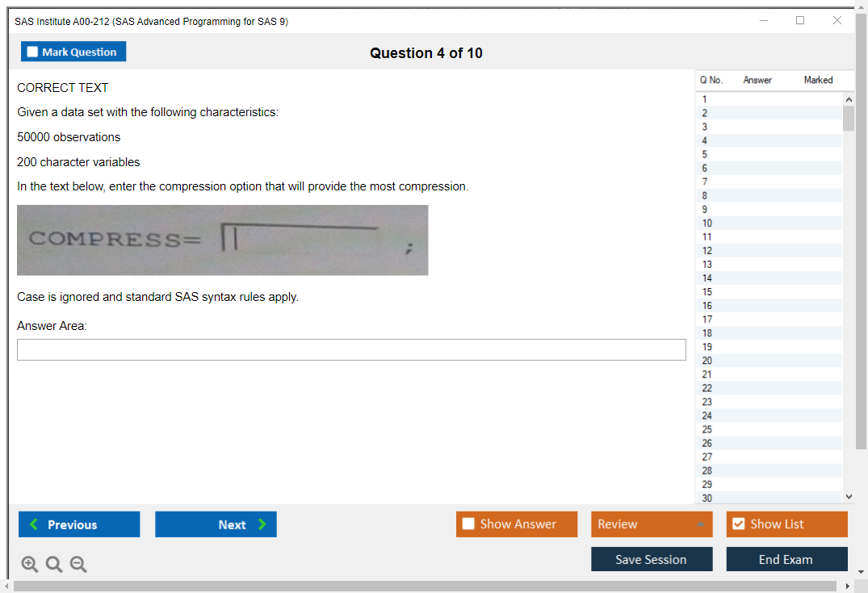Advance to the Next question
The image size is (868, 593).
(216, 524)
